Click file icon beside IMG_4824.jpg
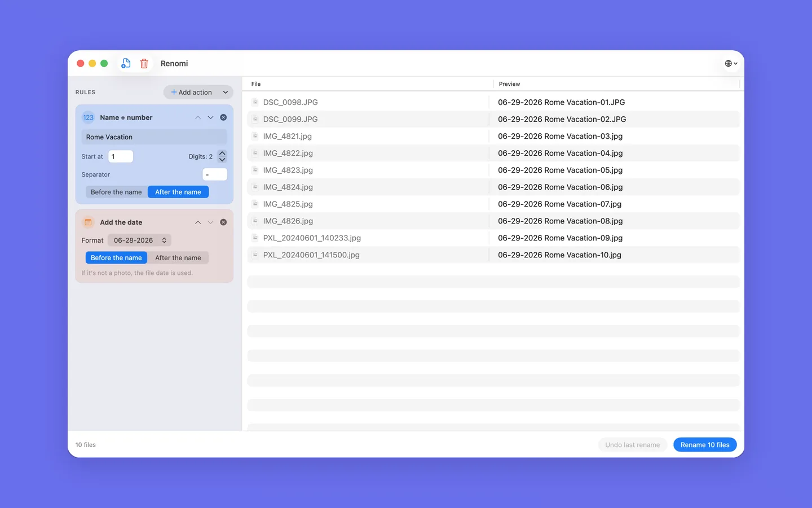812x508 pixels. click(x=255, y=187)
